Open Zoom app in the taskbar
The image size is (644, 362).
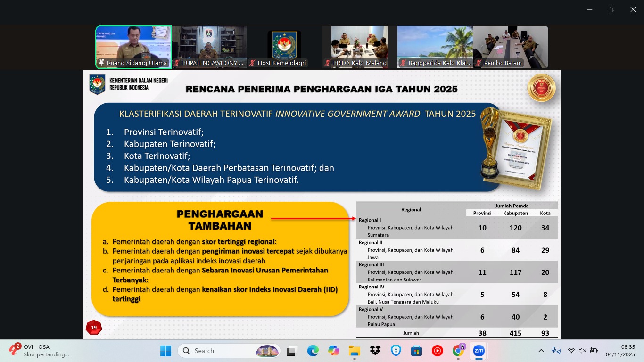(x=479, y=351)
